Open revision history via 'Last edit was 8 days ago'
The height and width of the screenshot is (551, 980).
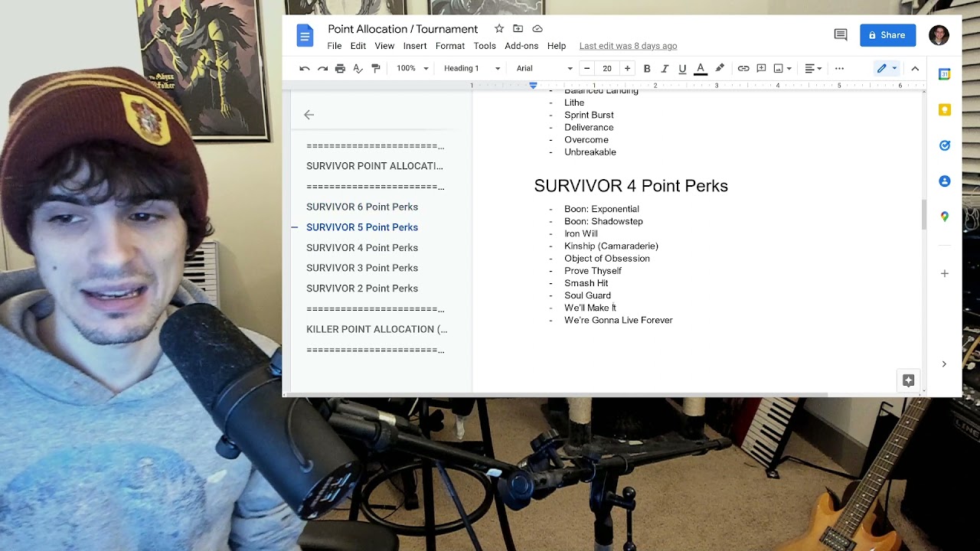pos(628,45)
